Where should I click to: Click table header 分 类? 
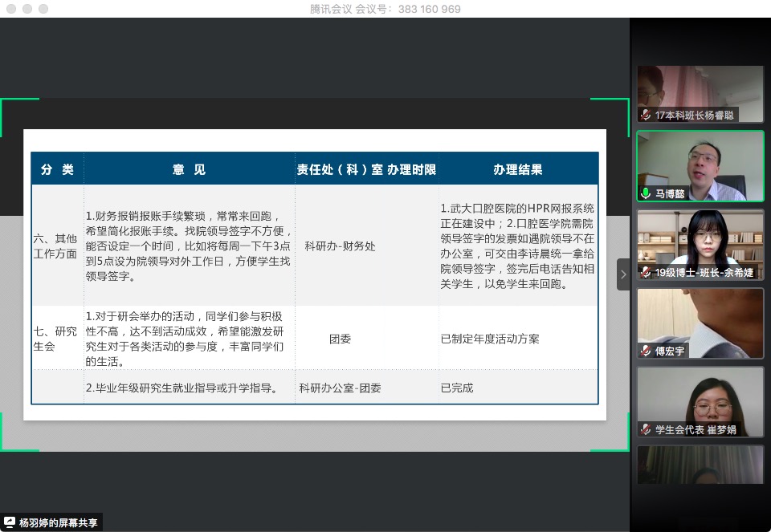click(x=57, y=169)
